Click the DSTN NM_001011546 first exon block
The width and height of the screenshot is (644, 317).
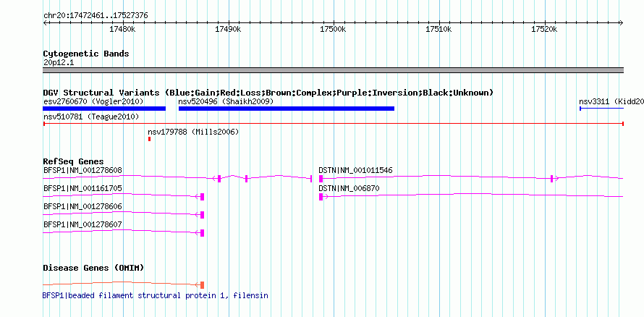pyautogui.click(x=321, y=179)
